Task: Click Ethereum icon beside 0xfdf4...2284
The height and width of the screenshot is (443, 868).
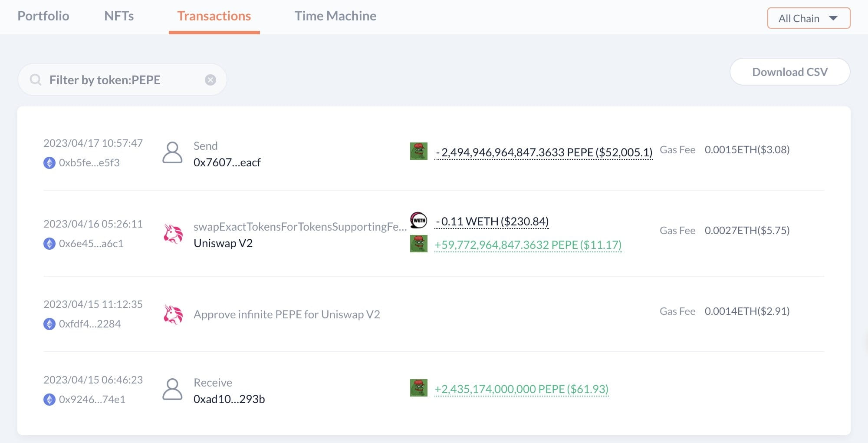Action: [x=49, y=324]
